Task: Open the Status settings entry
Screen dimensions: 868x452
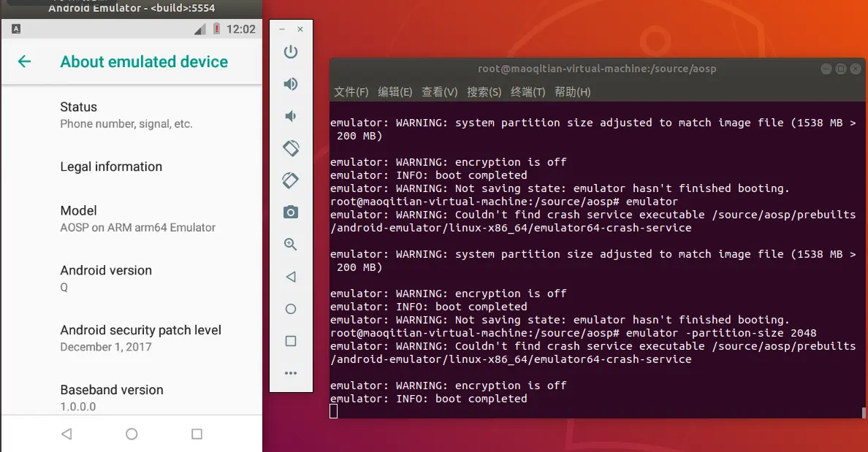Action: [132, 115]
